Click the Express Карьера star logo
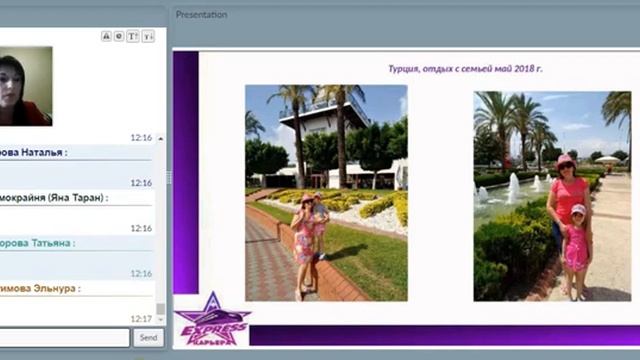This screenshot has height=360, width=640. coord(212,320)
